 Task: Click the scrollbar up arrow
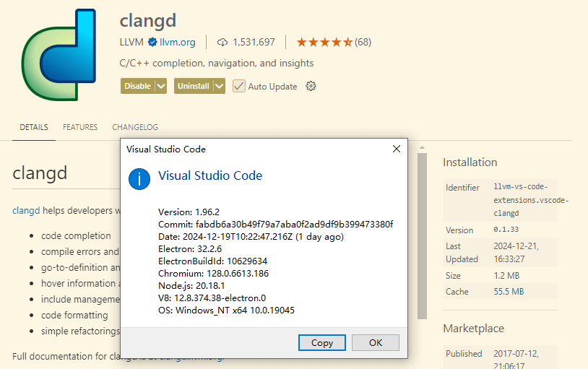[x=423, y=148]
